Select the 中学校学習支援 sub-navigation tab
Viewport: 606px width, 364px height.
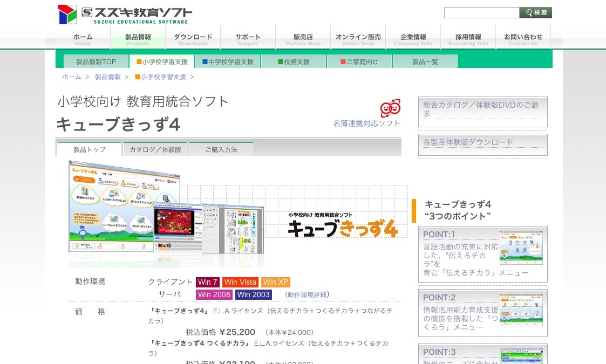228,61
